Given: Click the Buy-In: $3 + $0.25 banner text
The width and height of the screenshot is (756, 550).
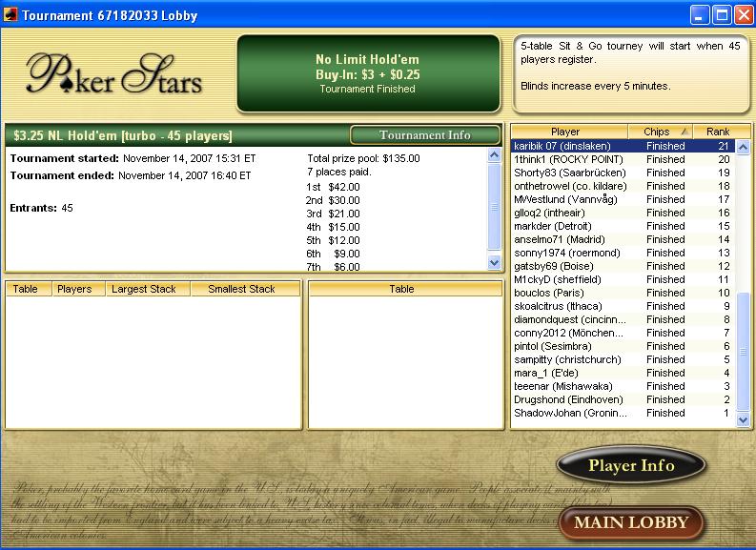Looking at the screenshot, I should point(367,74).
